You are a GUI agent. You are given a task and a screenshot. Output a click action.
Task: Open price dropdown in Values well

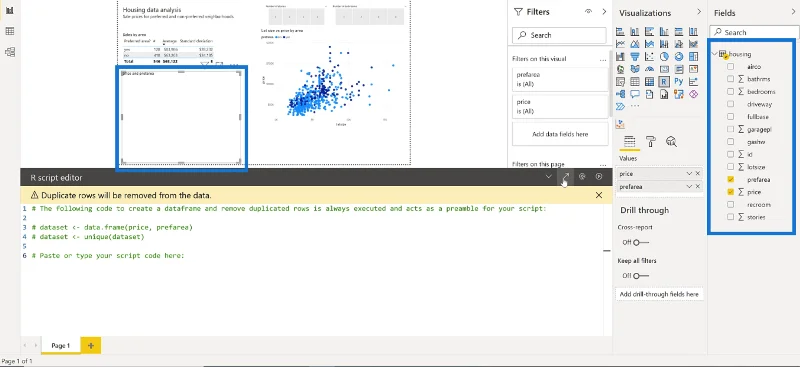pos(689,174)
